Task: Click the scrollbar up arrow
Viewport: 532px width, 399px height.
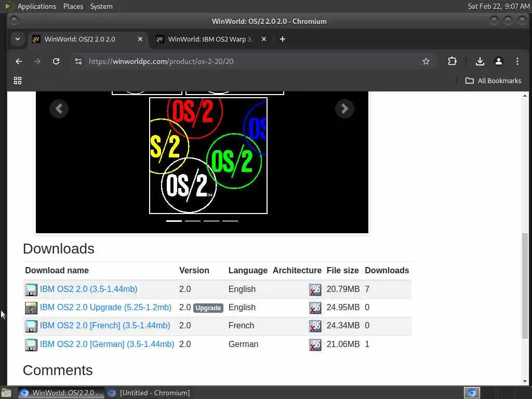Action: pos(525,96)
